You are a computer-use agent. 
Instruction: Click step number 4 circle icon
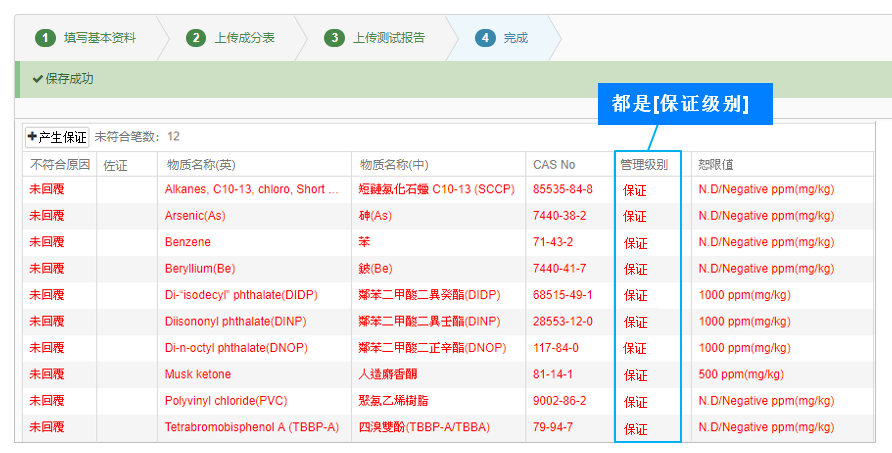(x=485, y=38)
